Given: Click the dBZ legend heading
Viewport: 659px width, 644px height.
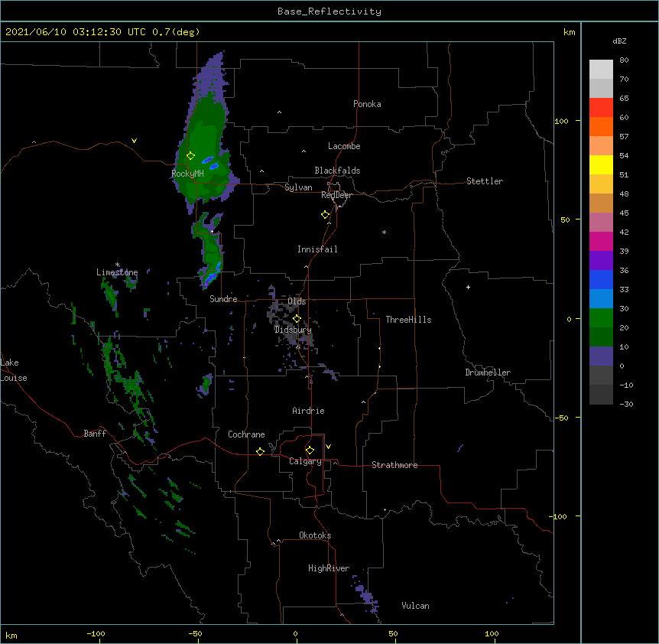Looking at the screenshot, I should [619, 41].
